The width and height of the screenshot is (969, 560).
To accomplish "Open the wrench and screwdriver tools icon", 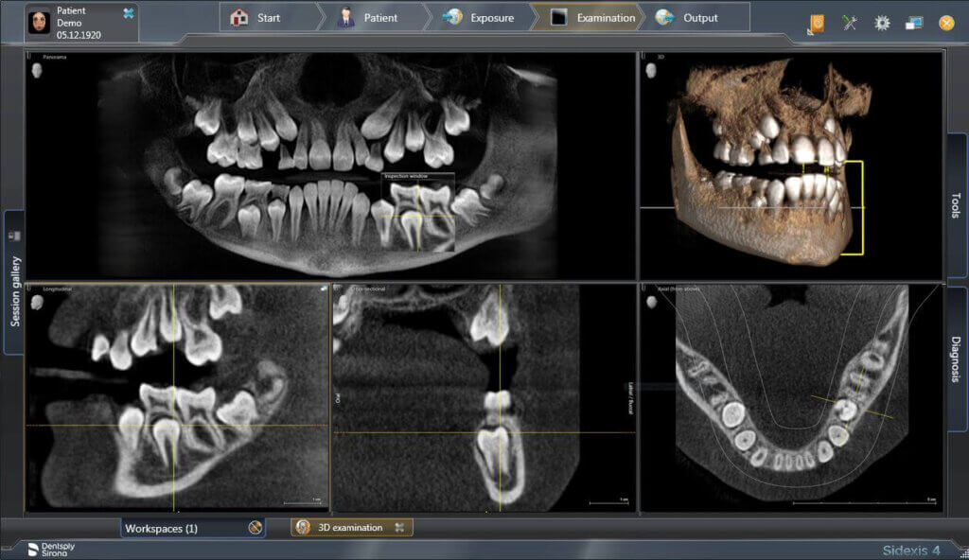I will click(850, 23).
